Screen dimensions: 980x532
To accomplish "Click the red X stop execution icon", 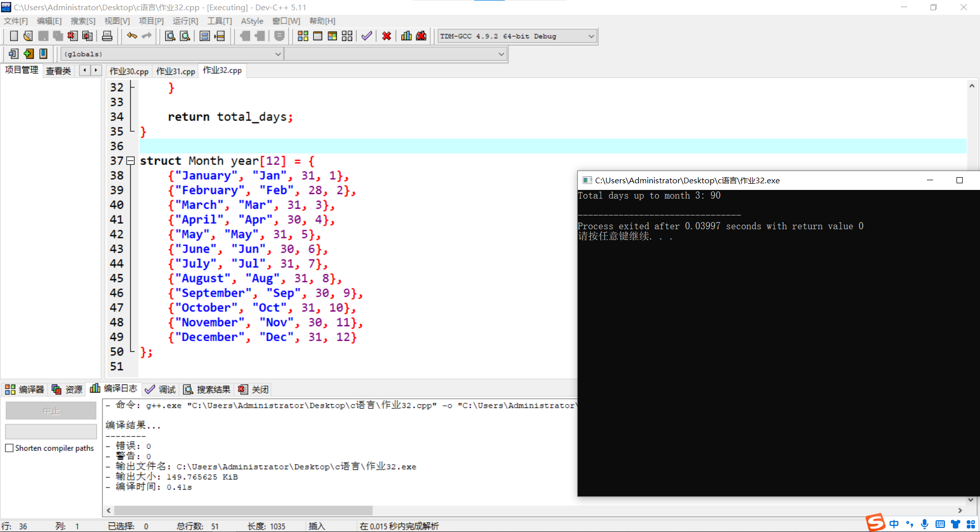I will (x=386, y=36).
